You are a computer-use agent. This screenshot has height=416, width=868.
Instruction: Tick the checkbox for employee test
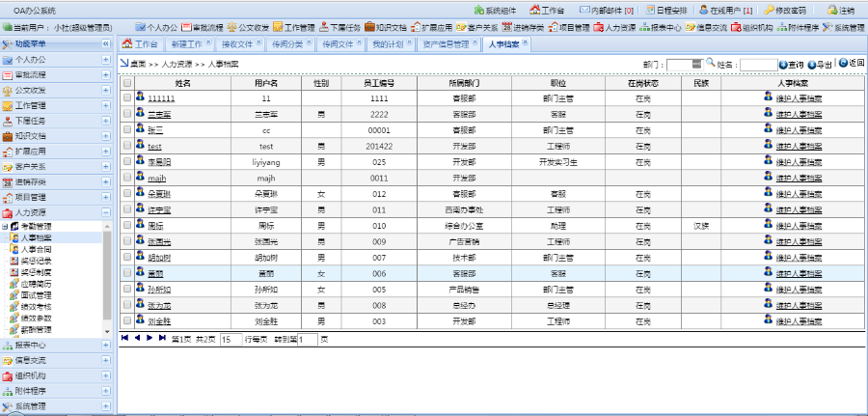pyautogui.click(x=127, y=145)
